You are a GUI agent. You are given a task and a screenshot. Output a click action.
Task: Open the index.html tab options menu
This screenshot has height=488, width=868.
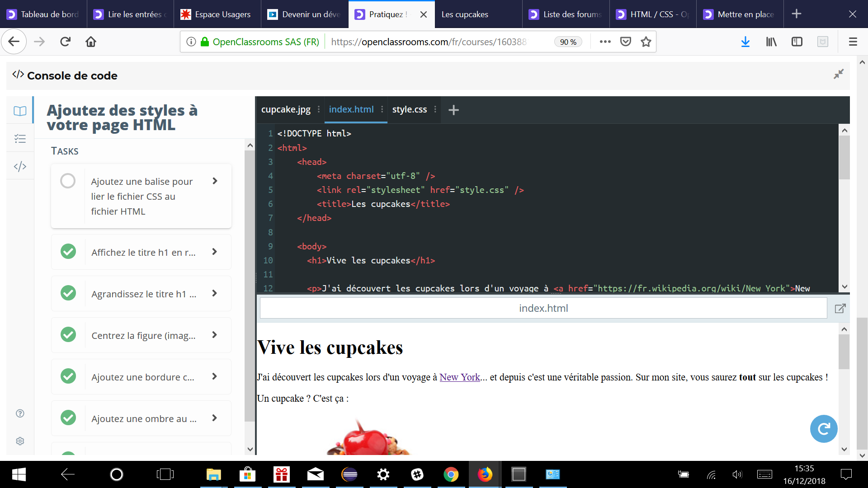coord(382,109)
